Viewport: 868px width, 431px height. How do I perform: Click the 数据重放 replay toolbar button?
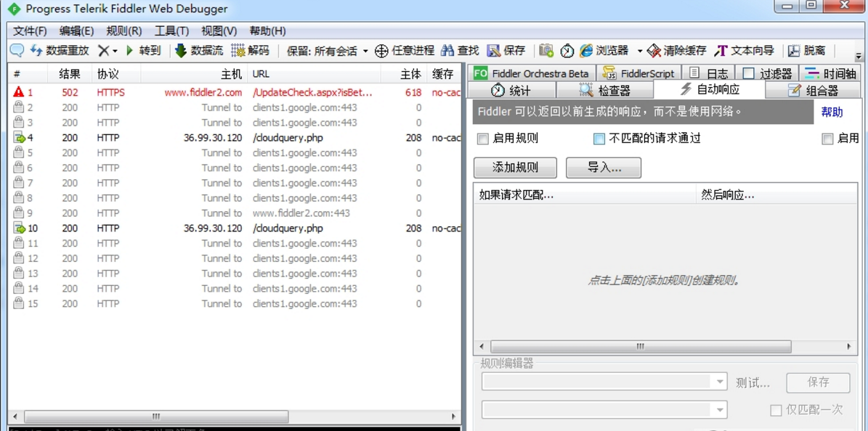(x=60, y=51)
